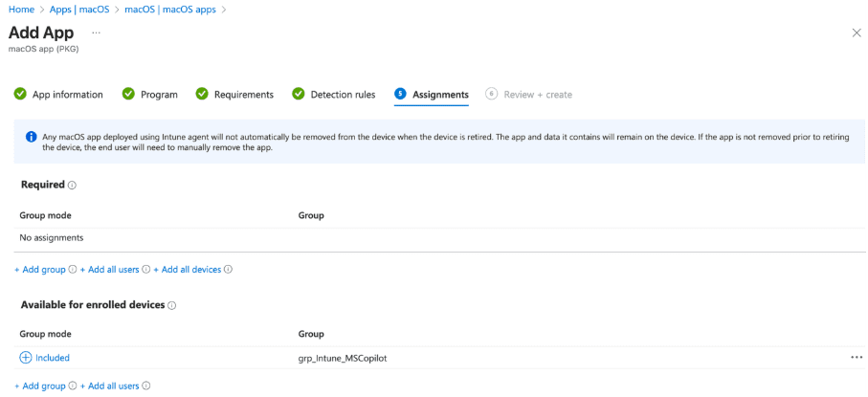Click the Included plus circle icon
Screen dimensions: 868x397
26,358
